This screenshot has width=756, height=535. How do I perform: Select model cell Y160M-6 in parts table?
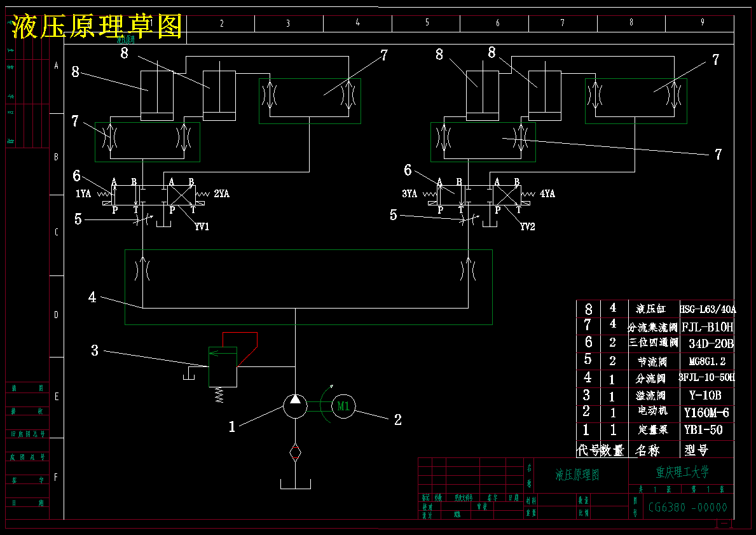click(706, 413)
